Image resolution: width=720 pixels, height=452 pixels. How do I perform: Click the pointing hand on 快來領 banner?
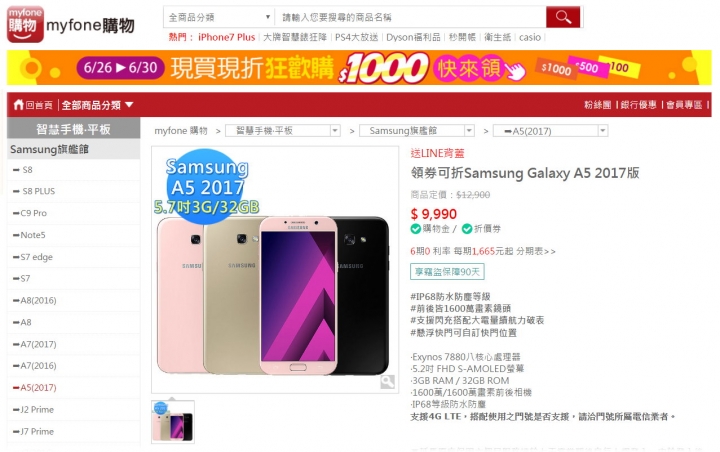coord(515,71)
